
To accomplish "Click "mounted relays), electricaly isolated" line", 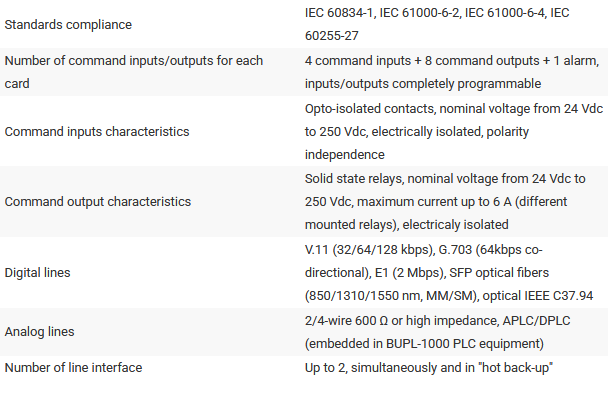I will tap(407, 225).
